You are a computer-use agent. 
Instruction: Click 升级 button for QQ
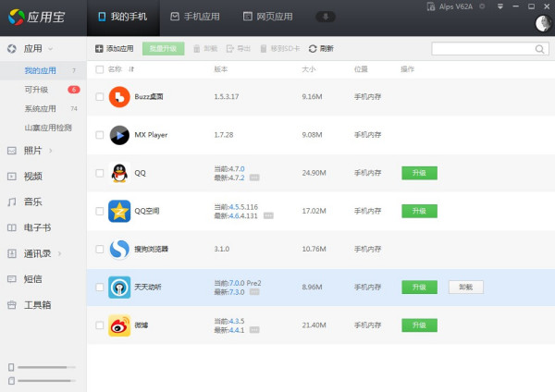419,173
